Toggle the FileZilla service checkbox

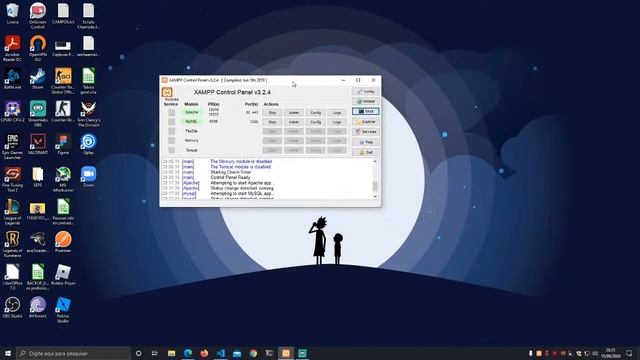click(x=171, y=131)
